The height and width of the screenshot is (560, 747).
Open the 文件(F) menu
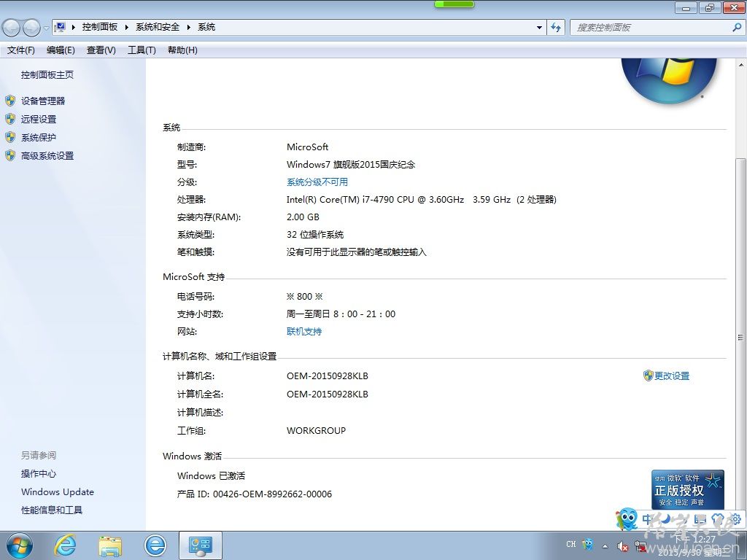(x=21, y=50)
